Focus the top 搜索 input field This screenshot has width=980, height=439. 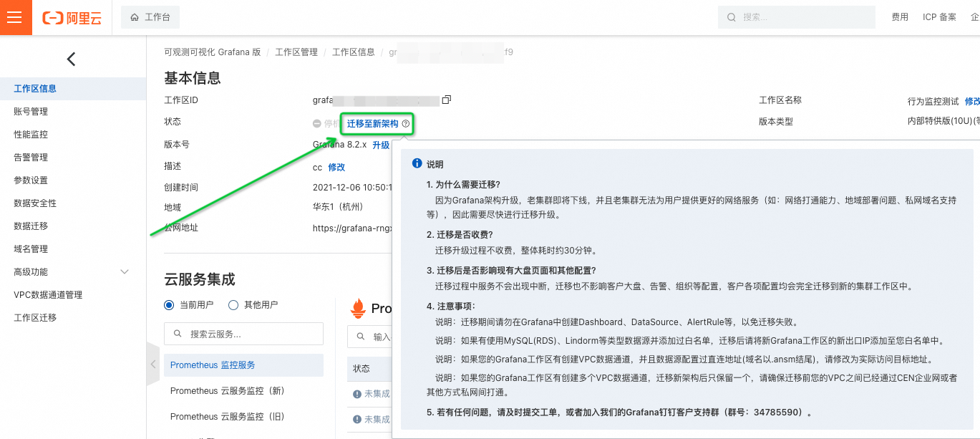[797, 17]
